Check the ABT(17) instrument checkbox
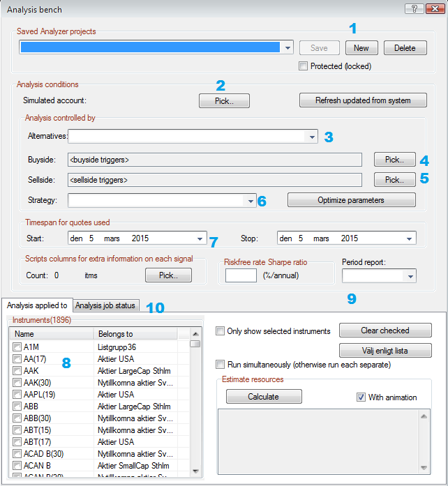 tap(17, 442)
